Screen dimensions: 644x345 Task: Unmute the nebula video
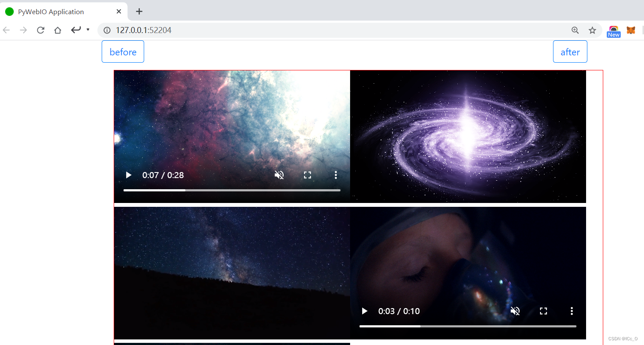coord(279,175)
